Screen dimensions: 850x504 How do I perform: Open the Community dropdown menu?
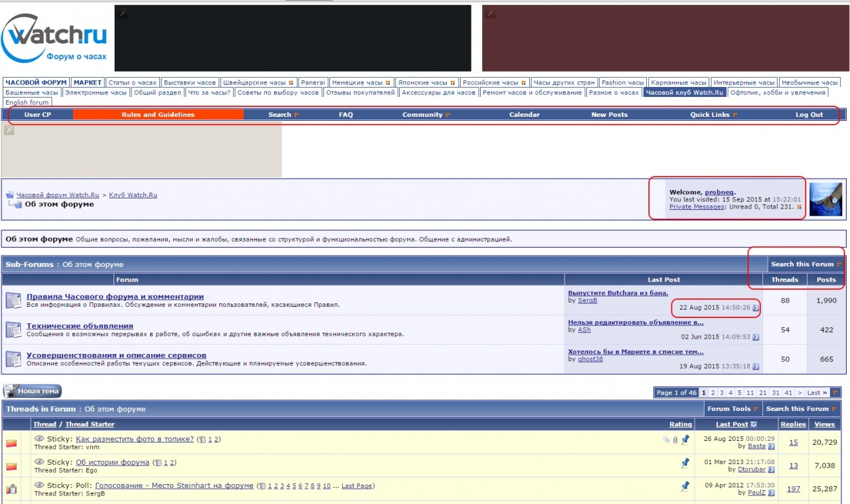coord(426,115)
